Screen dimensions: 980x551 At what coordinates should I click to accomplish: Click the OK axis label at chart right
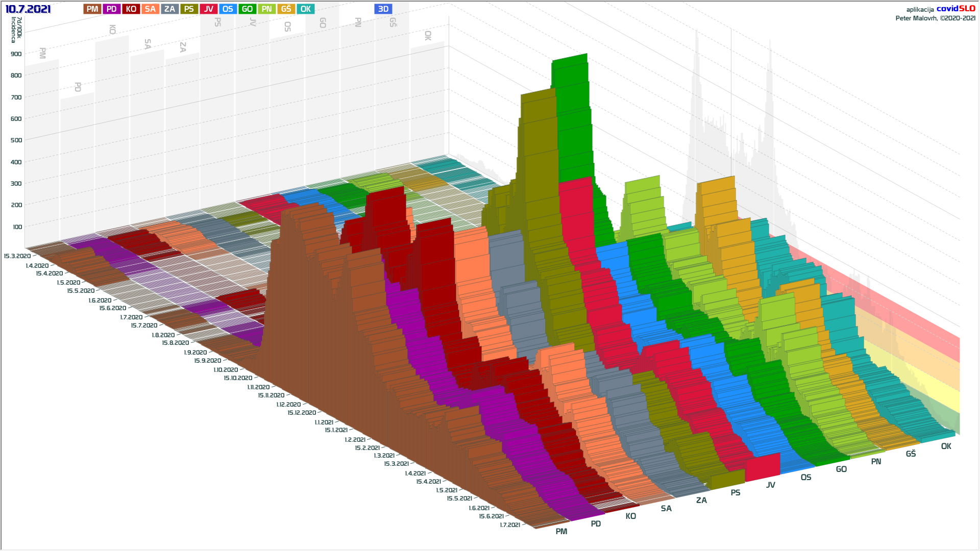click(x=946, y=446)
